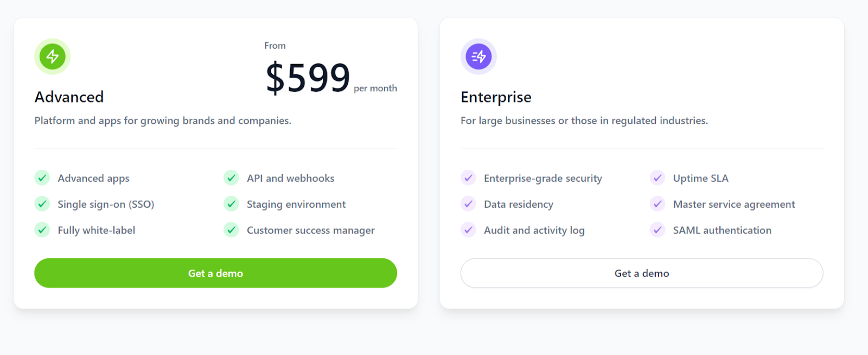Click check icon next to Staging environment
868x355 pixels.
[232, 204]
